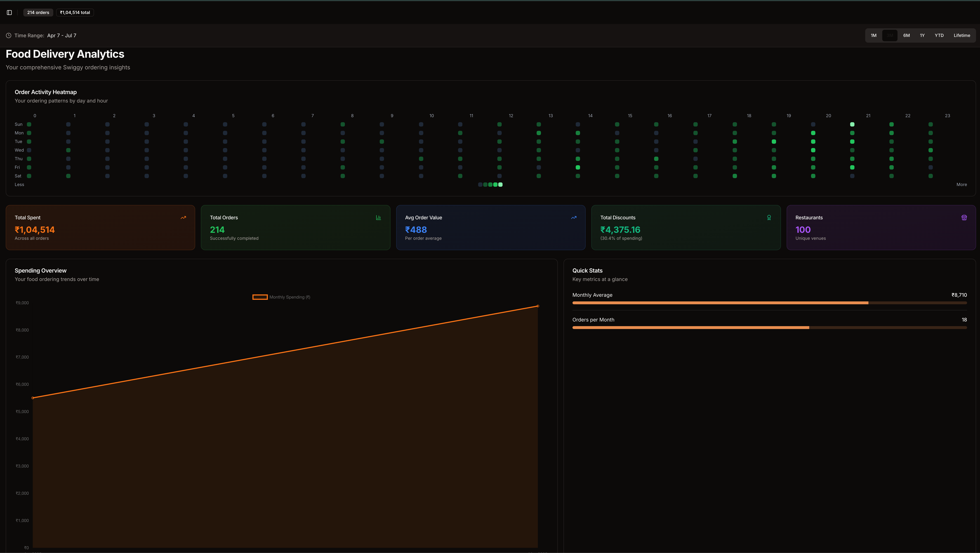Click the Tuesday hour 19 heatmap cell
Screen dimensions: 980x553
click(x=774, y=141)
